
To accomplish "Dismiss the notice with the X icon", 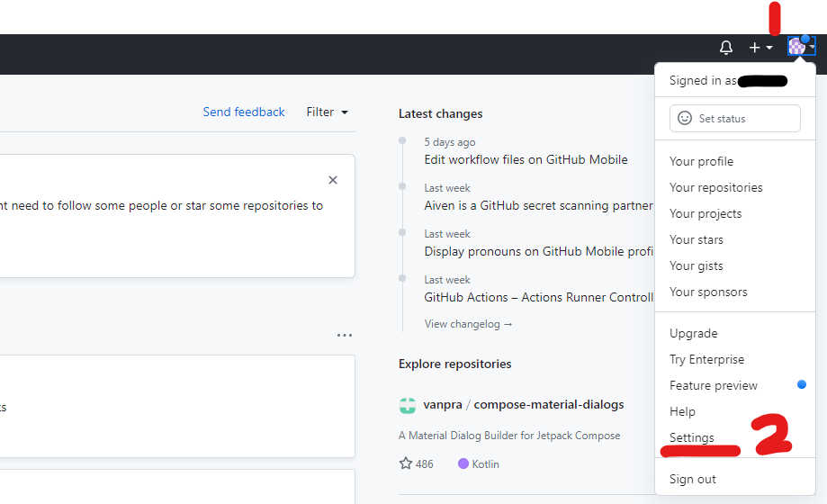I will coord(333,180).
